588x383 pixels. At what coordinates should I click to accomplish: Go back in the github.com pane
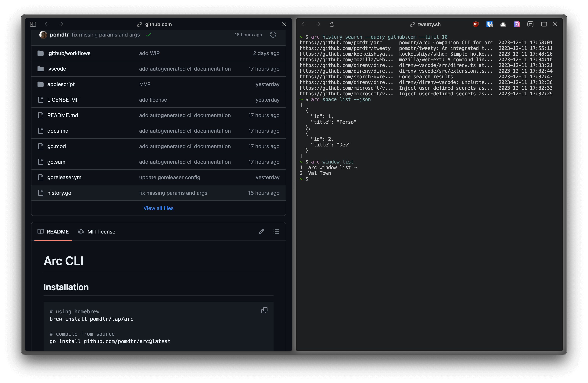[x=47, y=24]
